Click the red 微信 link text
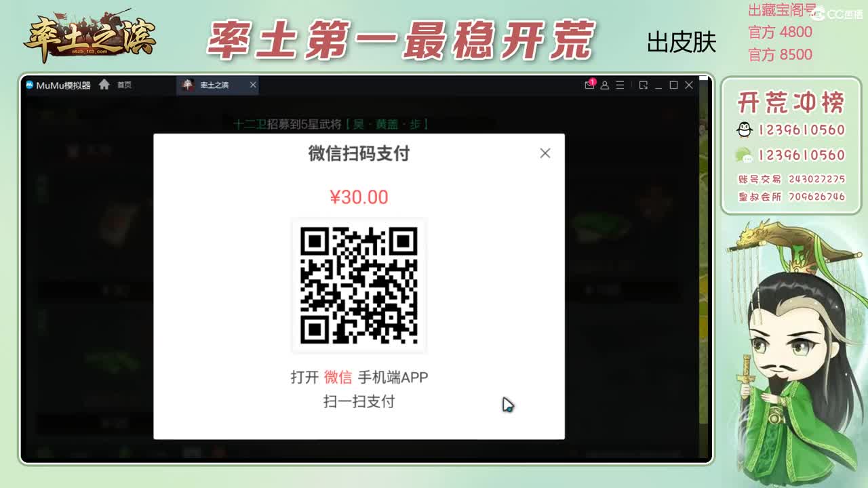 tap(338, 377)
